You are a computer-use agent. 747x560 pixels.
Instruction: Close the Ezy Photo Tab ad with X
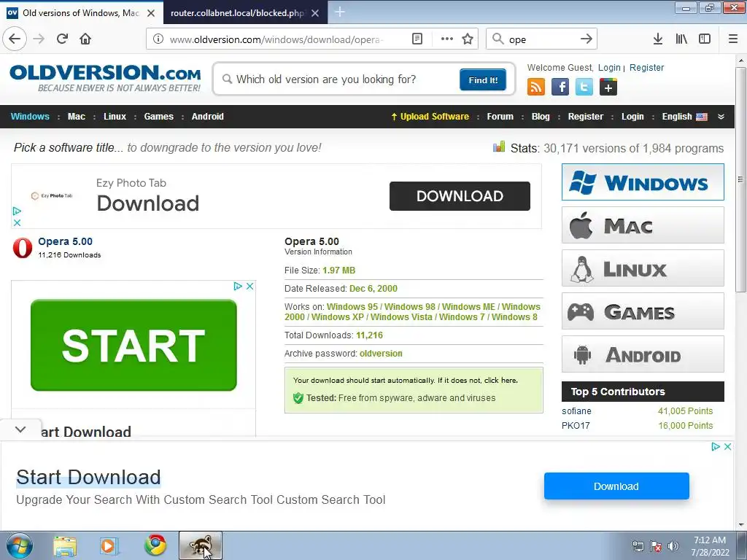(18, 222)
